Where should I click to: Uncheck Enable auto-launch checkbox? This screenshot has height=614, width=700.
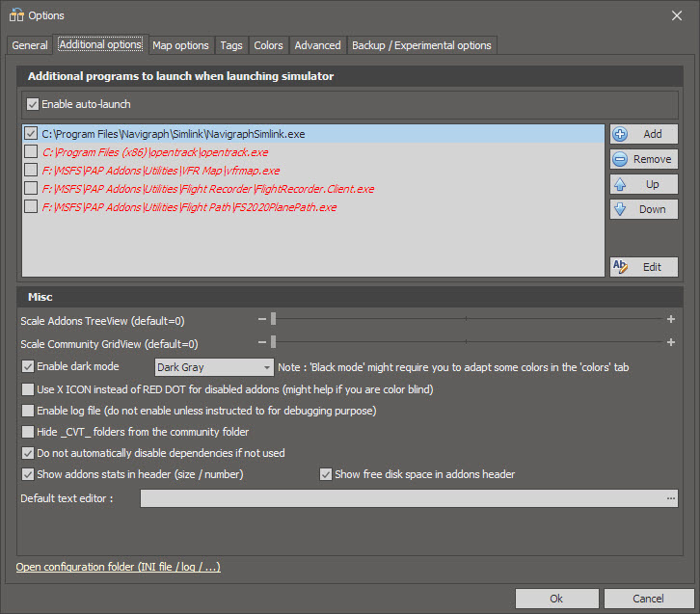(33, 104)
